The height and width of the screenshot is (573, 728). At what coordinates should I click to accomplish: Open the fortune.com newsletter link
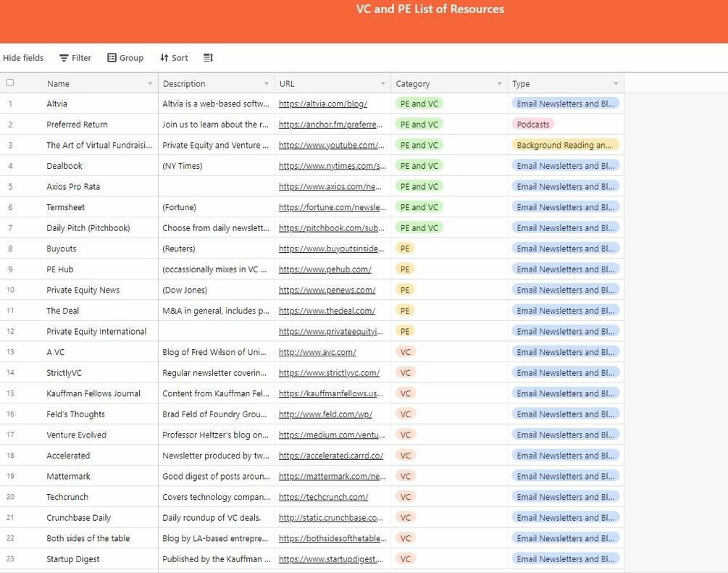point(332,207)
